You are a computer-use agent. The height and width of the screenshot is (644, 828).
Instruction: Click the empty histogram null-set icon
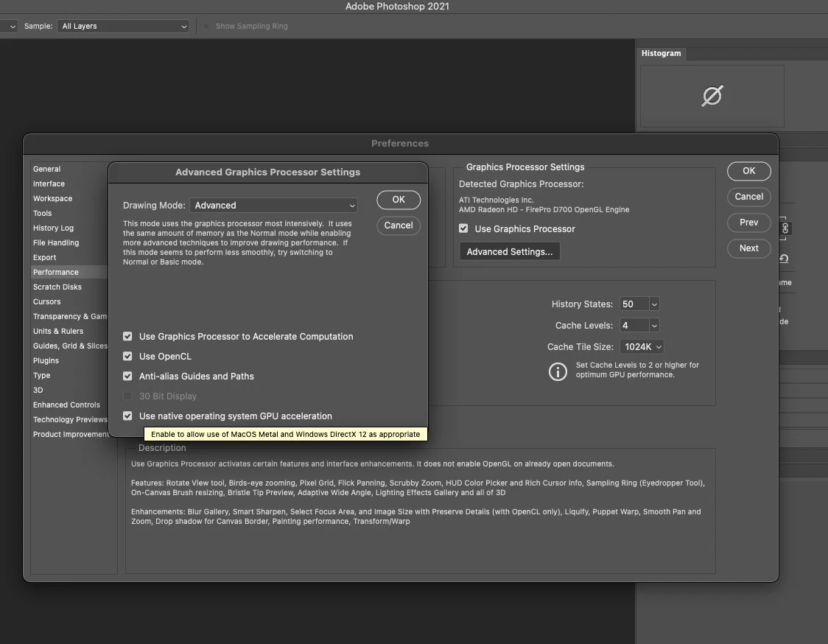click(x=712, y=96)
